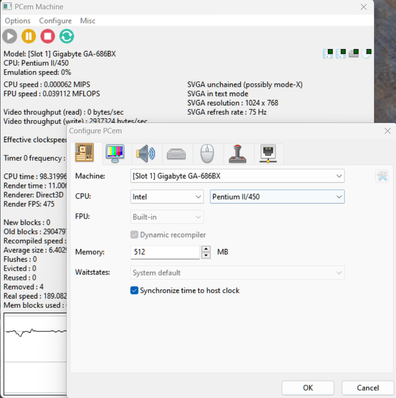Click Cancel in Configure PCem

pyautogui.click(x=368, y=388)
